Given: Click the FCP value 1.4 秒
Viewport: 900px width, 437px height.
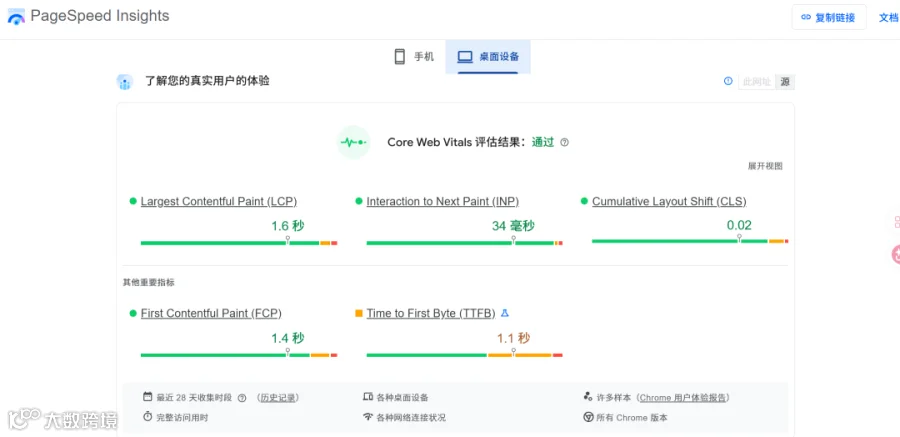Looking at the screenshot, I should [x=288, y=338].
